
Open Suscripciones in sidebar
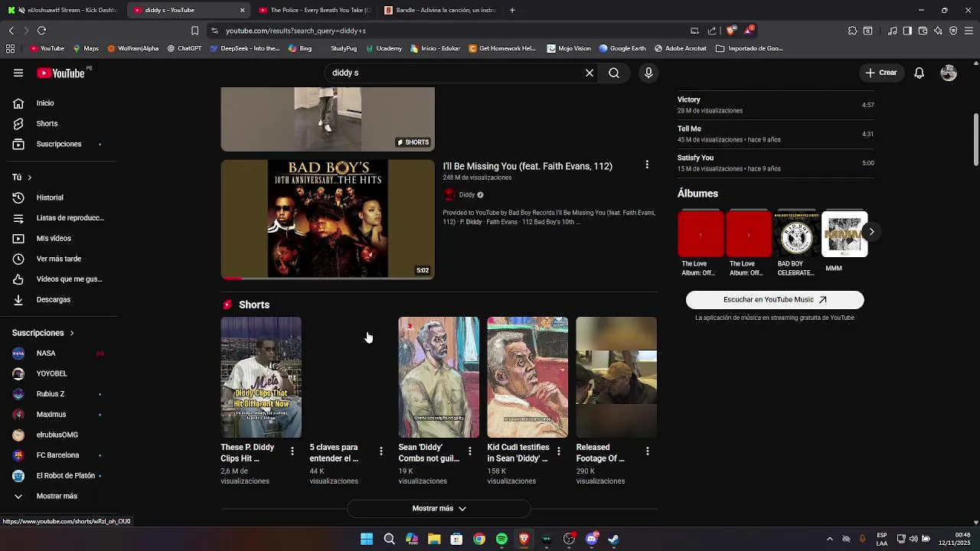click(58, 144)
